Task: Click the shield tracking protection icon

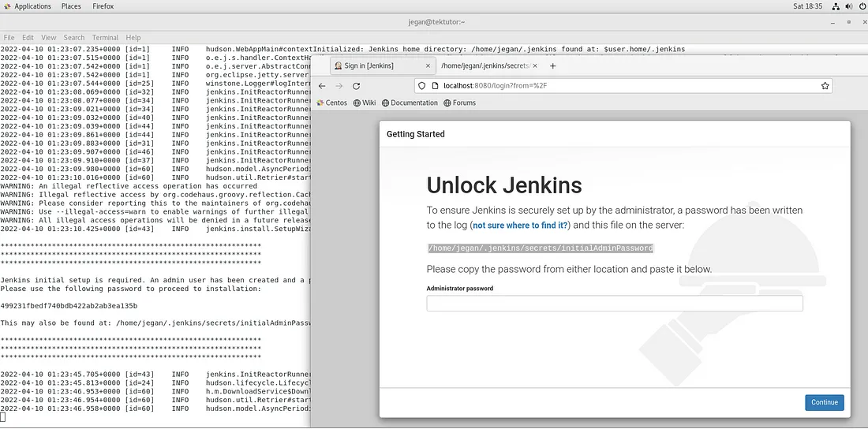Action: pos(422,86)
